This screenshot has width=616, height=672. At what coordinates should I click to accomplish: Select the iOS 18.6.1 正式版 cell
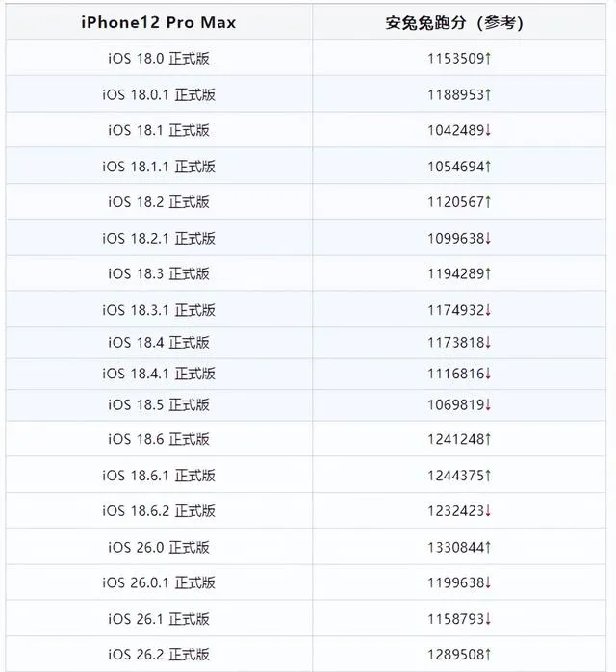point(159,475)
